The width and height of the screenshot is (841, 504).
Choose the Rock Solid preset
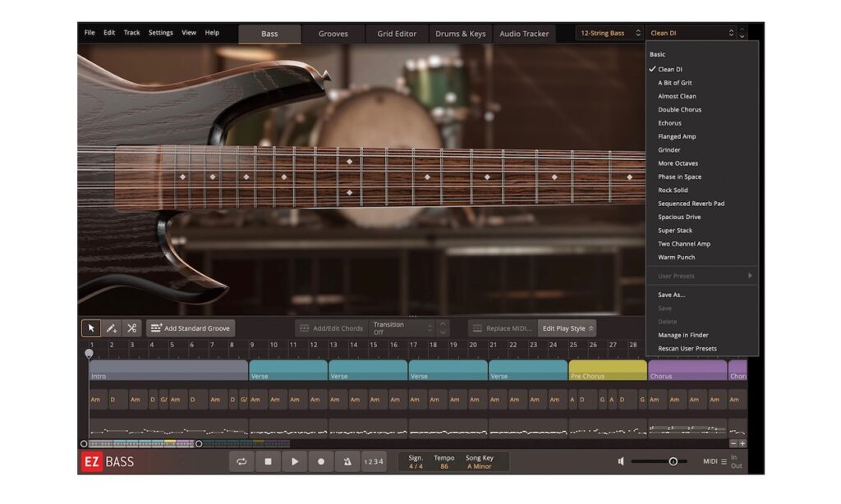click(x=702, y=190)
